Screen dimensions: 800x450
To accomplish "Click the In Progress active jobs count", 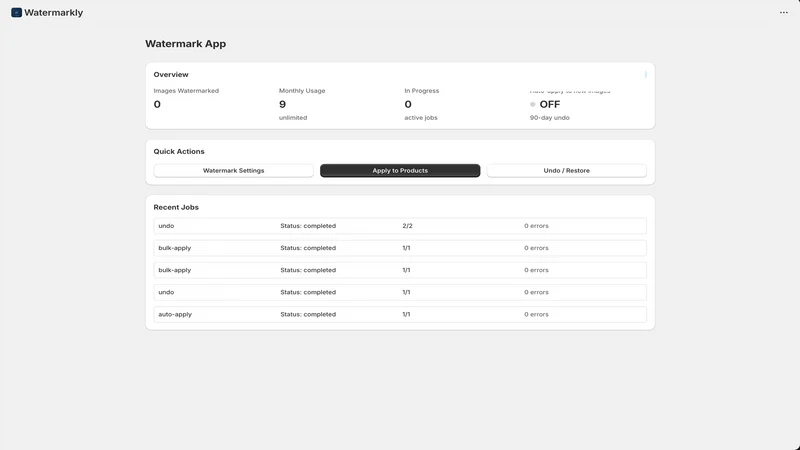I will 408,104.
